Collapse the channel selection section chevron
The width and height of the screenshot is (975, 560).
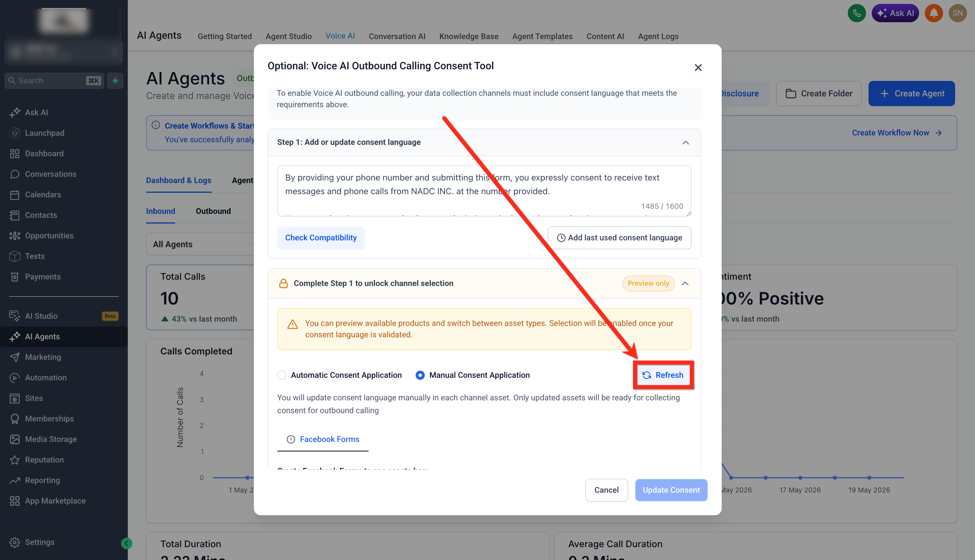[685, 283]
